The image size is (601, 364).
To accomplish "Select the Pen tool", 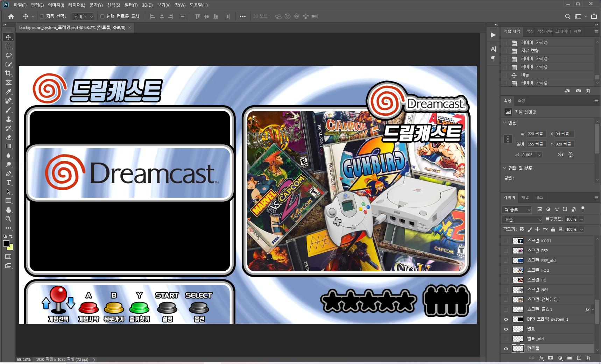I will (8, 173).
